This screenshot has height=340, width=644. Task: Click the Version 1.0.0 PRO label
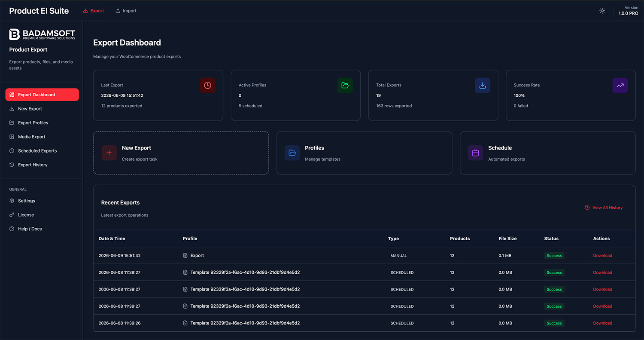point(628,11)
